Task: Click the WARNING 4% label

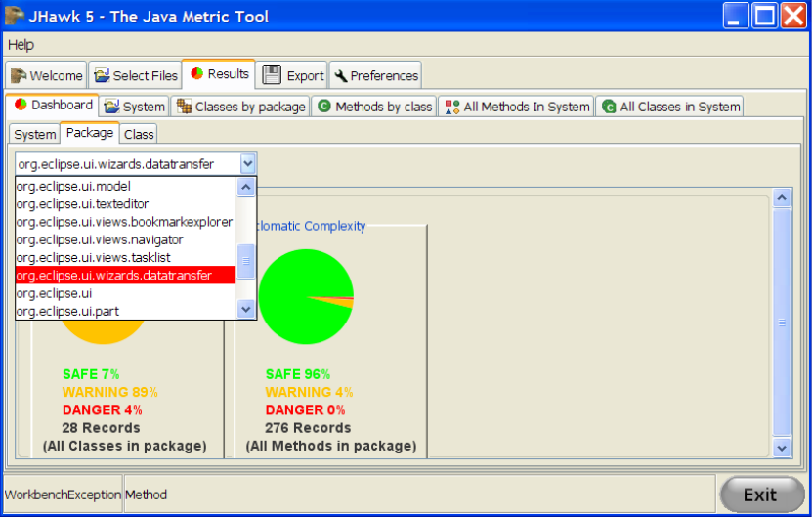Action: pyautogui.click(x=309, y=392)
